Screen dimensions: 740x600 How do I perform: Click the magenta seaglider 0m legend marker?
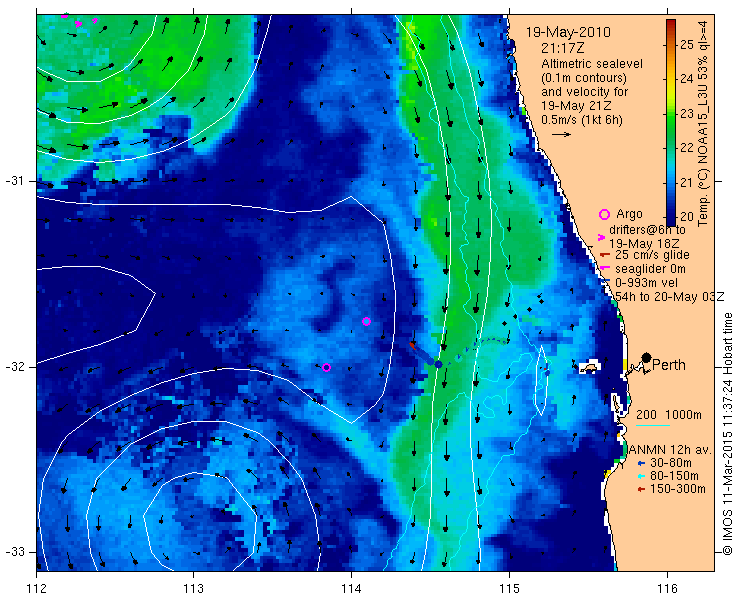603,269
